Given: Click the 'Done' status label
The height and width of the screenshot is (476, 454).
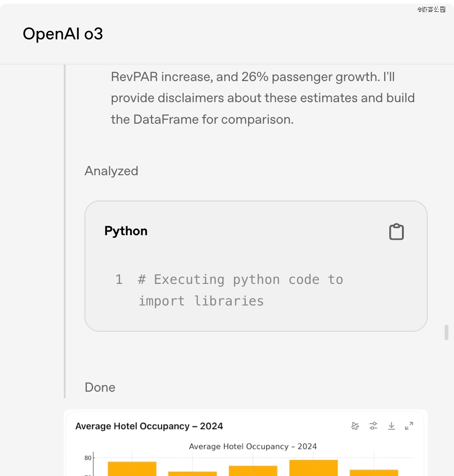Looking at the screenshot, I should (100, 387).
